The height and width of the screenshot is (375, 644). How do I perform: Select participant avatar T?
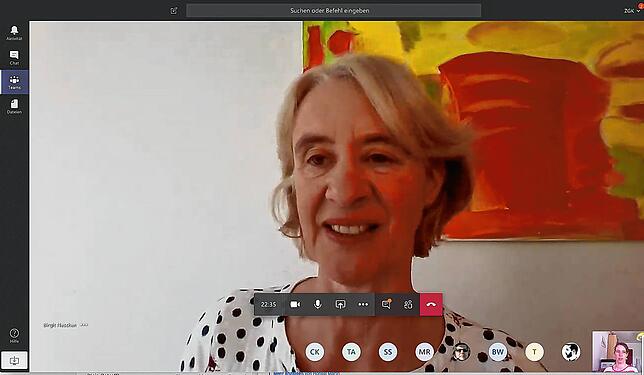point(534,352)
